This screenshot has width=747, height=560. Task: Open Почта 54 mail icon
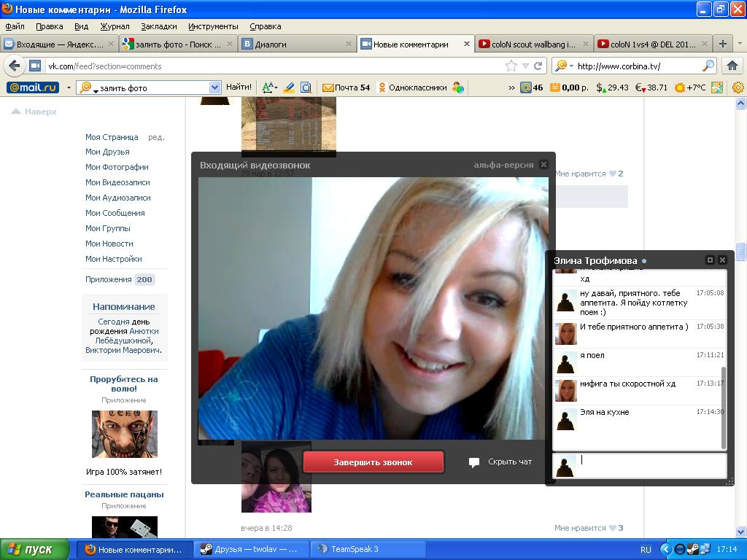347,87
